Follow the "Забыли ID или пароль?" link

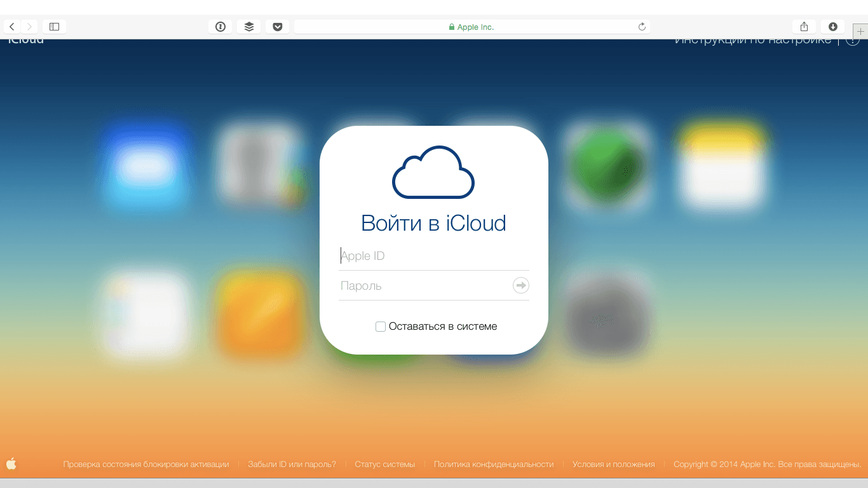[x=292, y=464]
